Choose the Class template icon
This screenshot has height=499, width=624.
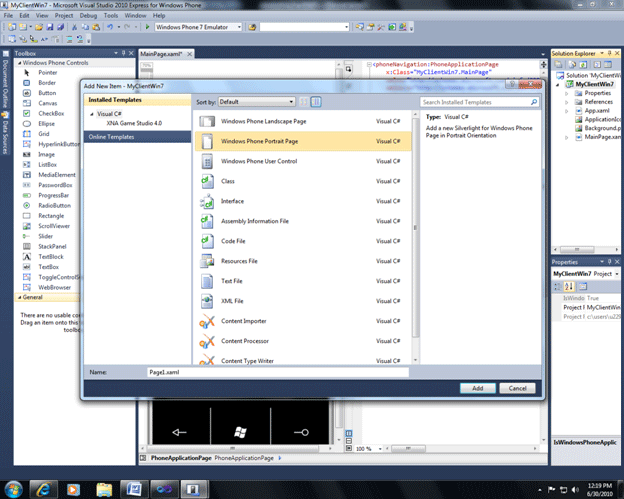tap(207, 181)
